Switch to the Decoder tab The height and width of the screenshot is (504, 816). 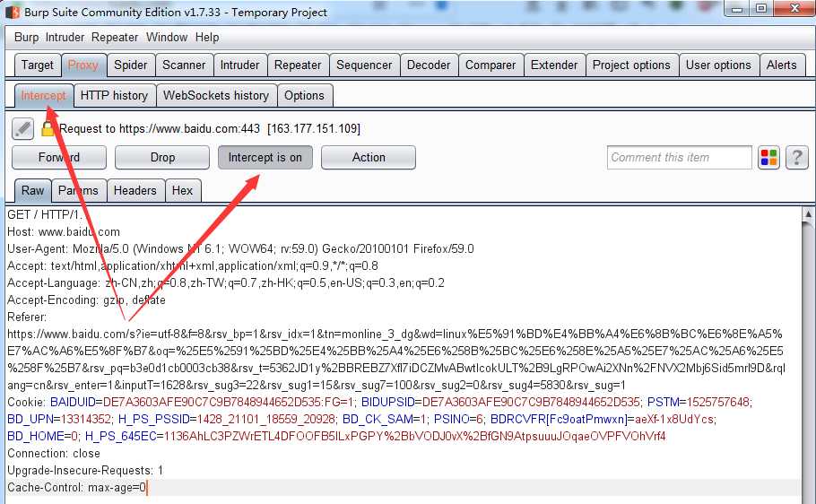click(x=429, y=65)
